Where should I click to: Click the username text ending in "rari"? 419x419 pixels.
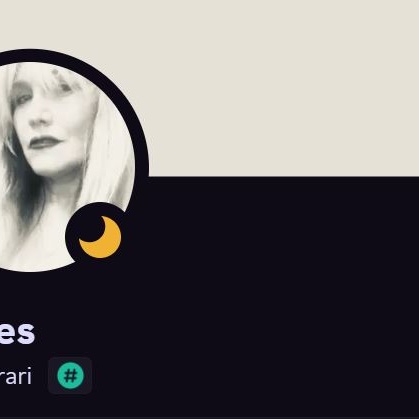pos(16,376)
